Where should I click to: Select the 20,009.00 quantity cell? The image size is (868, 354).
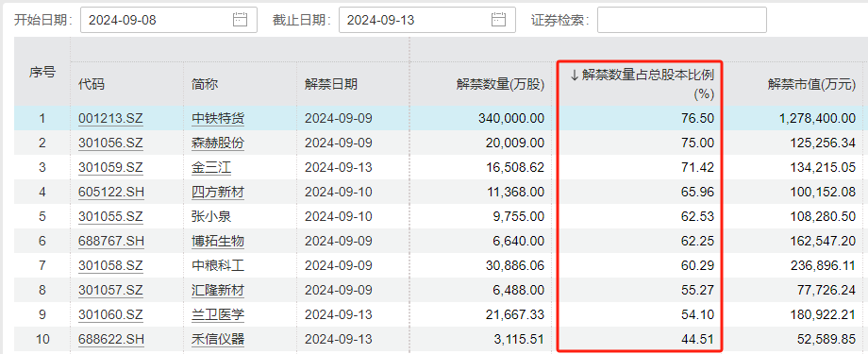516,143
